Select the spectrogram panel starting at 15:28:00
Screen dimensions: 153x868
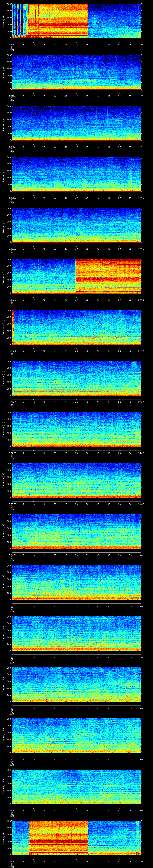click(77, 735)
